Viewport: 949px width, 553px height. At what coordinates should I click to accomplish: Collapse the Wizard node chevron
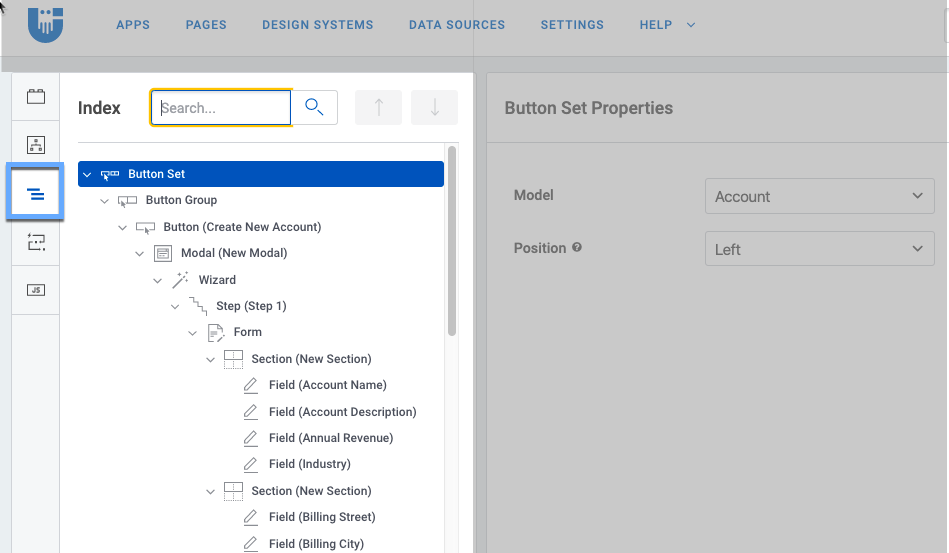click(158, 280)
